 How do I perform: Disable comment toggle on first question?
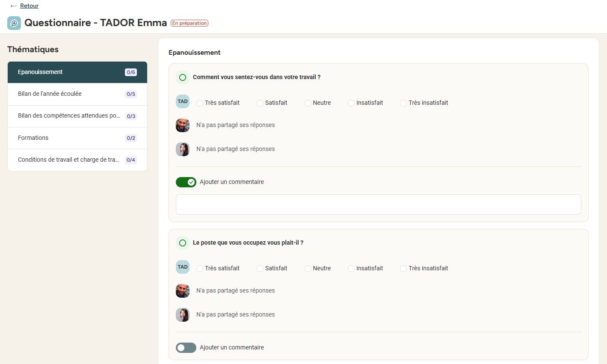coord(186,182)
